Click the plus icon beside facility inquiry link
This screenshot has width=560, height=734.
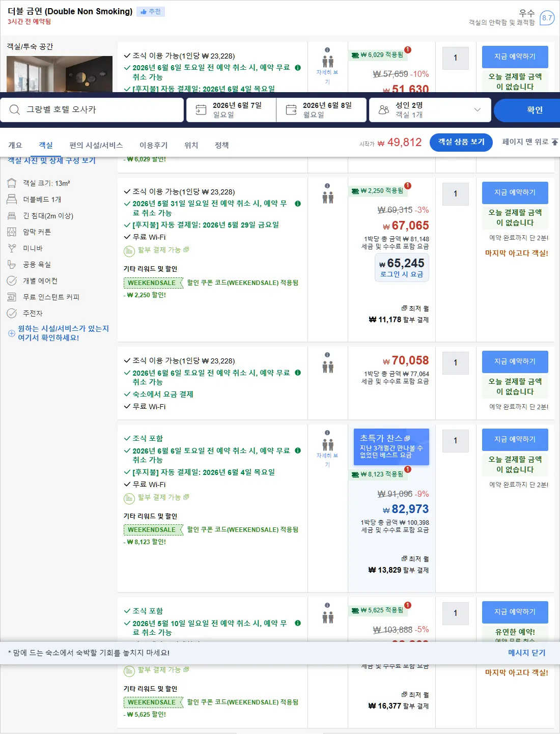tap(11, 333)
